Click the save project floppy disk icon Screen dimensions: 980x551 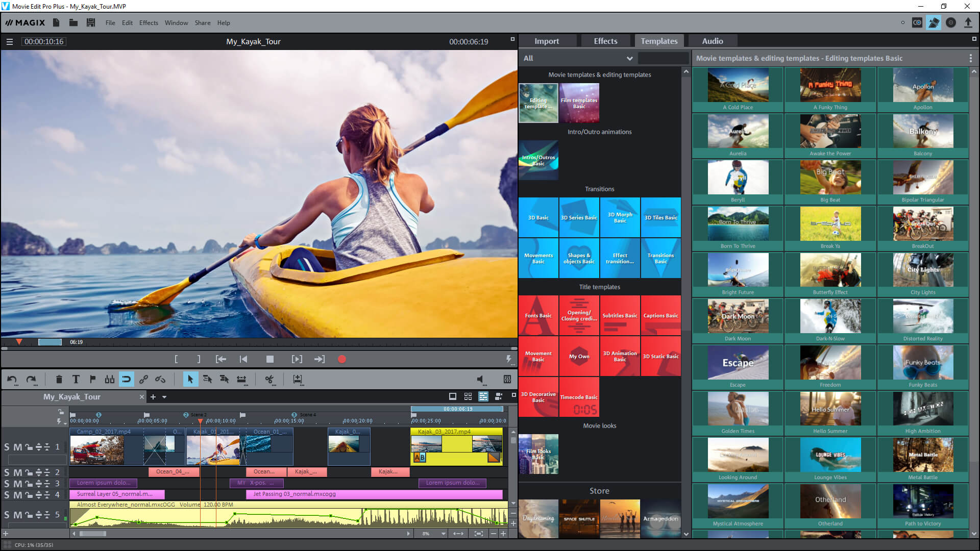click(x=91, y=22)
